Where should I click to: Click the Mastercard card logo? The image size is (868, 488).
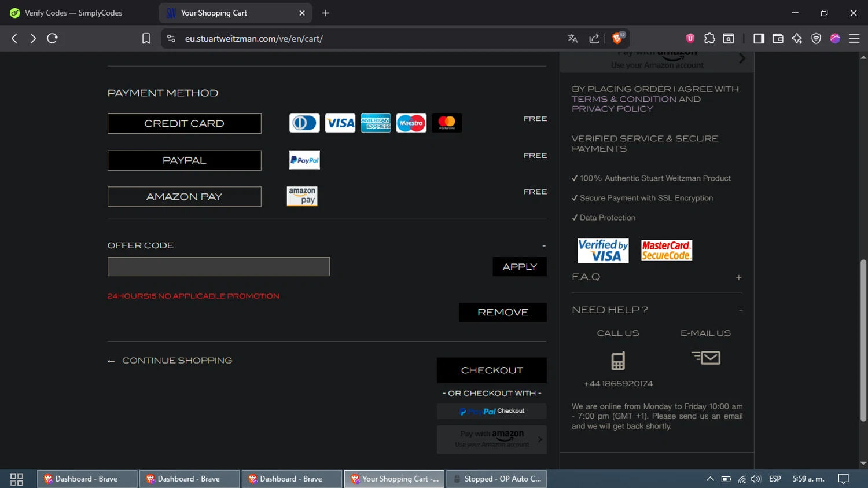(x=447, y=123)
